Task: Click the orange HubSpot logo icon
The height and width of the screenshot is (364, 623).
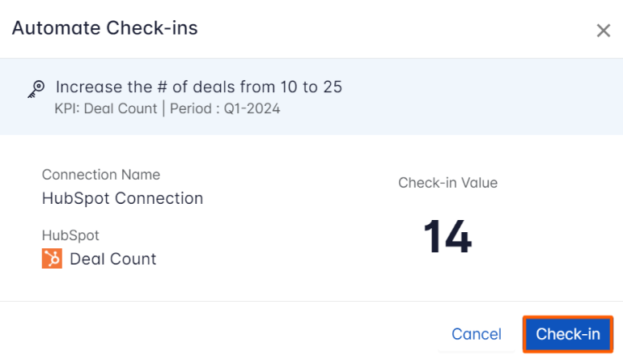Action: (52, 259)
